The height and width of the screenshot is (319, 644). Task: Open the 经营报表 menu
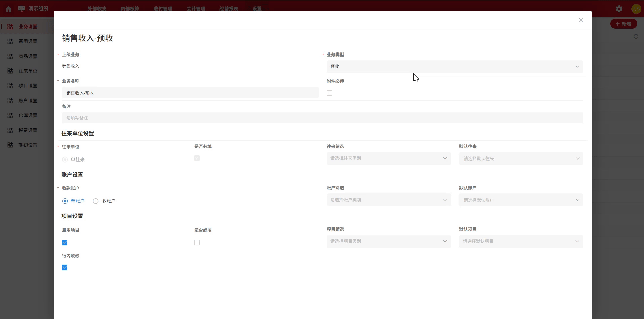[229, 9]
